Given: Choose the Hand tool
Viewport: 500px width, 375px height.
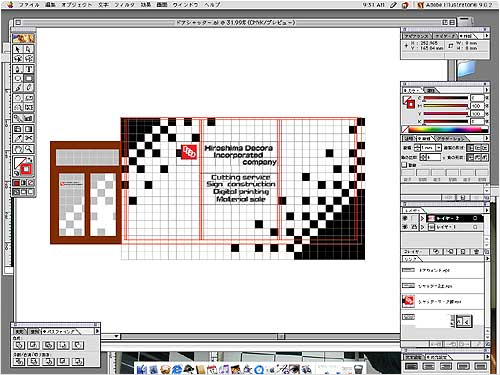Looking at the screenshot, I should [x=18, y=149].
